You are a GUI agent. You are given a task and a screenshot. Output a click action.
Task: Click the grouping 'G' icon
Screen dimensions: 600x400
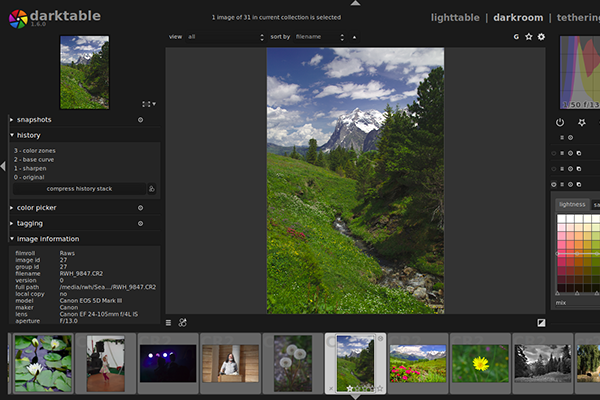coord(516,37)
